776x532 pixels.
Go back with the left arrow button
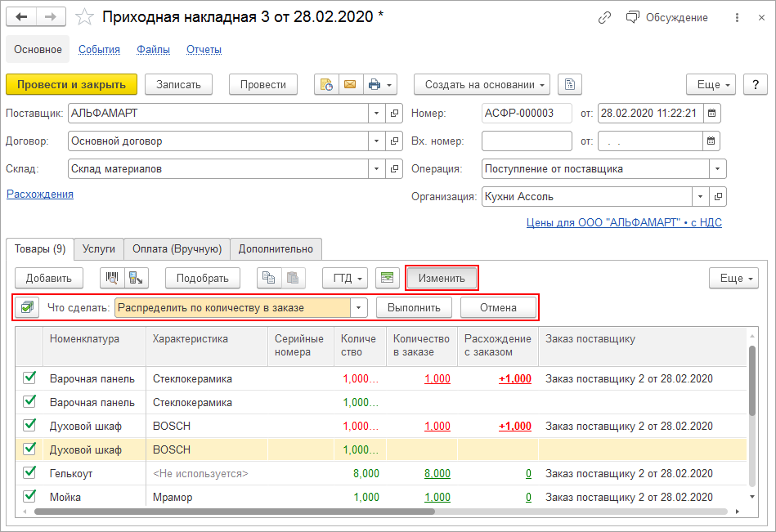point(20,17)
